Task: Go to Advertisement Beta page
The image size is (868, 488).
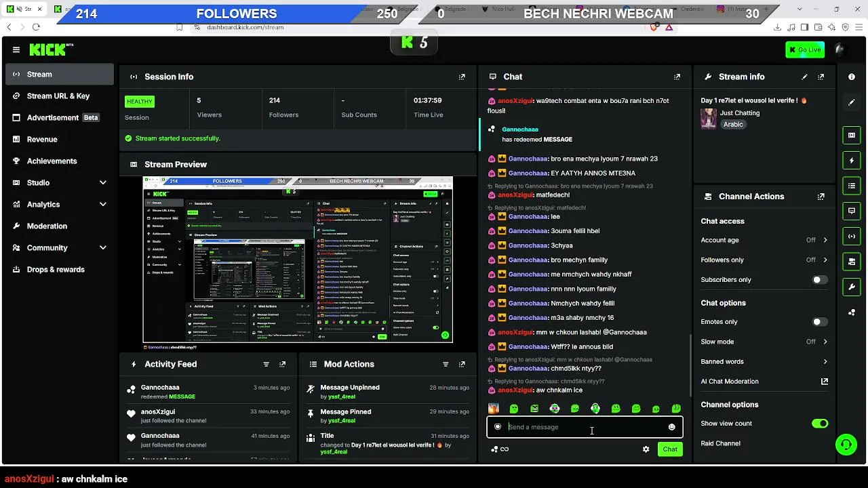Action: point(60,118)
